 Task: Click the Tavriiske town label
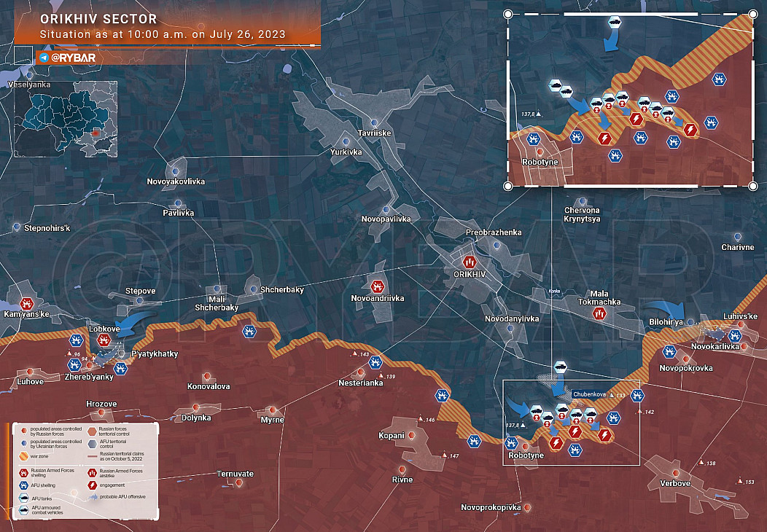[x=375, y=133]
